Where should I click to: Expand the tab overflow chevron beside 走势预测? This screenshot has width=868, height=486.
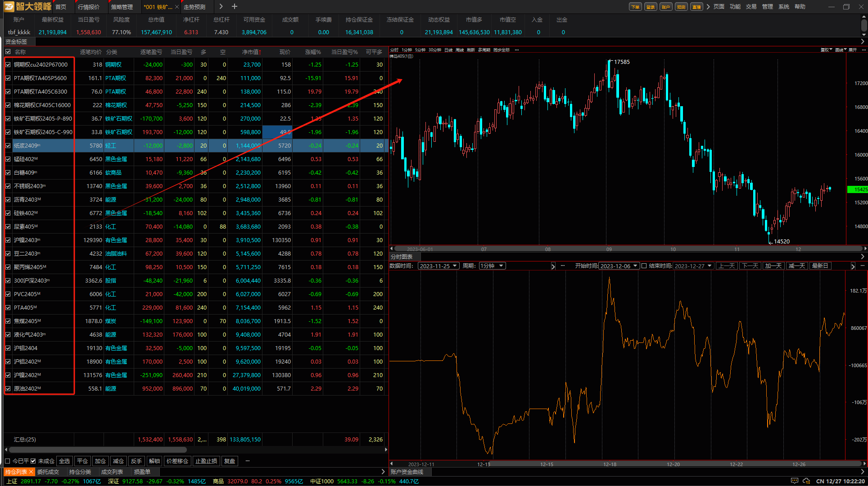[221, 6]
